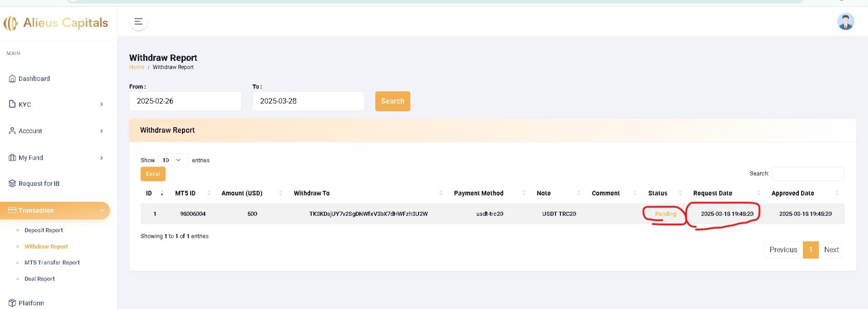Click Home breadcrumb link
Image resolution: width=868 pixels, height=309 pixels.
coord(137,67)
